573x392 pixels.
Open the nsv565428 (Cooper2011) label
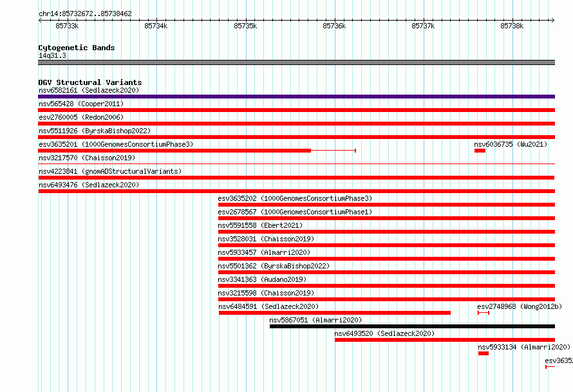pyautogui.click(x=81, y=104)
